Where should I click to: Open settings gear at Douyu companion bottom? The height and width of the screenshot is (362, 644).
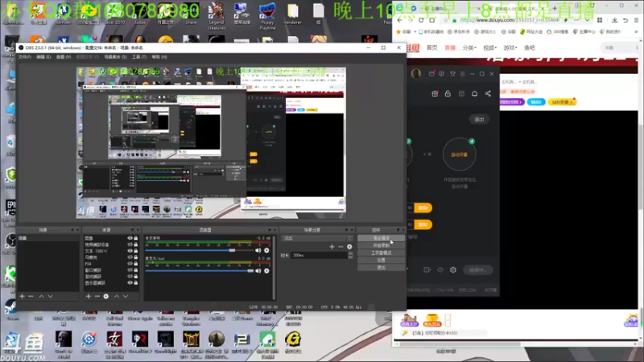(x=453, y=269)
